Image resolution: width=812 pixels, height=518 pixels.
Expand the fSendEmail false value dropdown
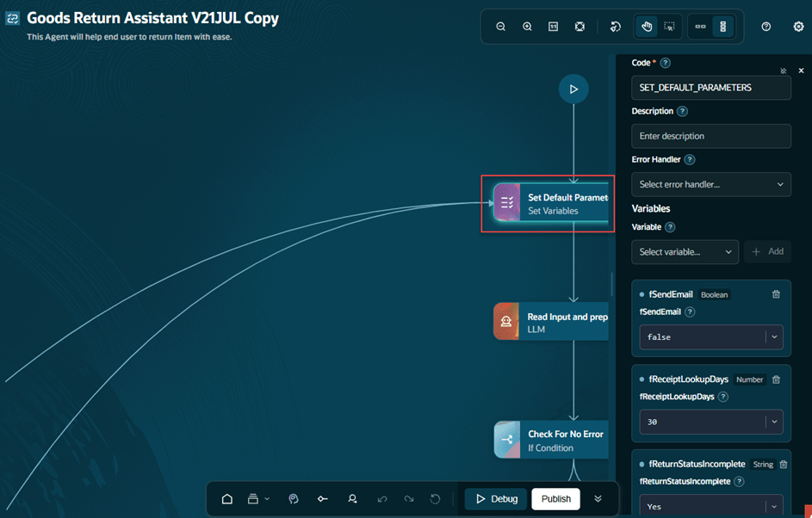coord(774,337)
